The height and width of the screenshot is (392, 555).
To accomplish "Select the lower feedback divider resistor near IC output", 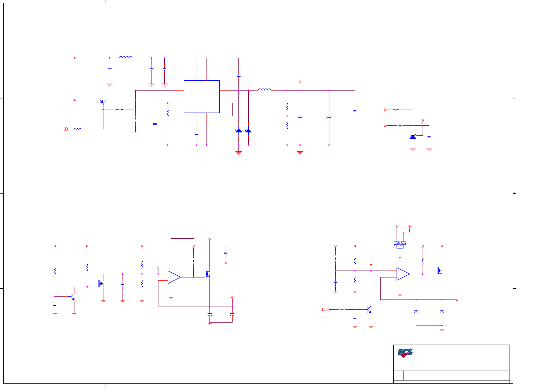I will click(287, 125).
